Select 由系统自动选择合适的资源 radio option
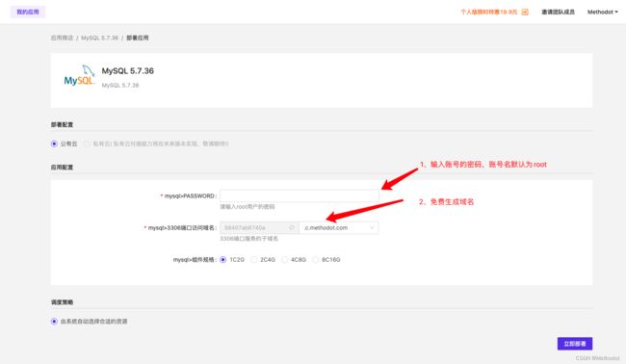 54,322
